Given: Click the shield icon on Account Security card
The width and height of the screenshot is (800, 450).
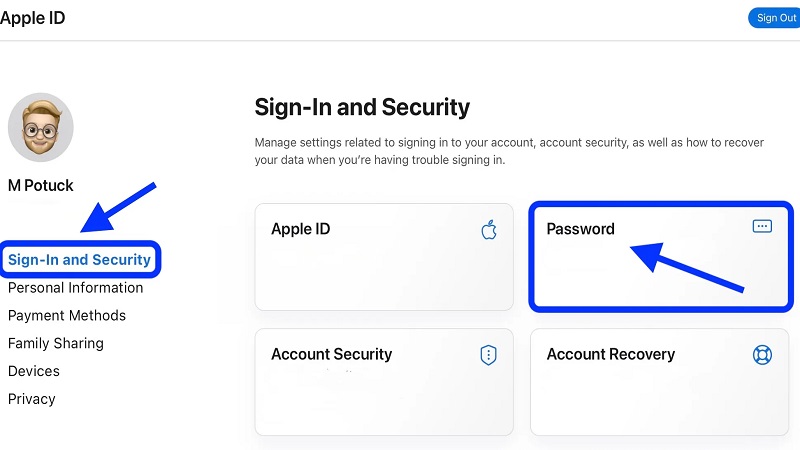Looking at the screenshot, I should coord(489,355).
